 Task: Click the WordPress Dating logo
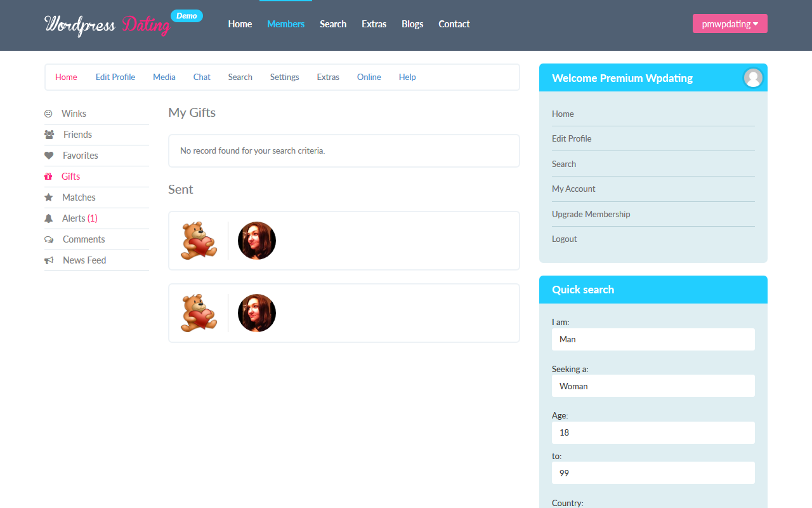tap(107, 25)
